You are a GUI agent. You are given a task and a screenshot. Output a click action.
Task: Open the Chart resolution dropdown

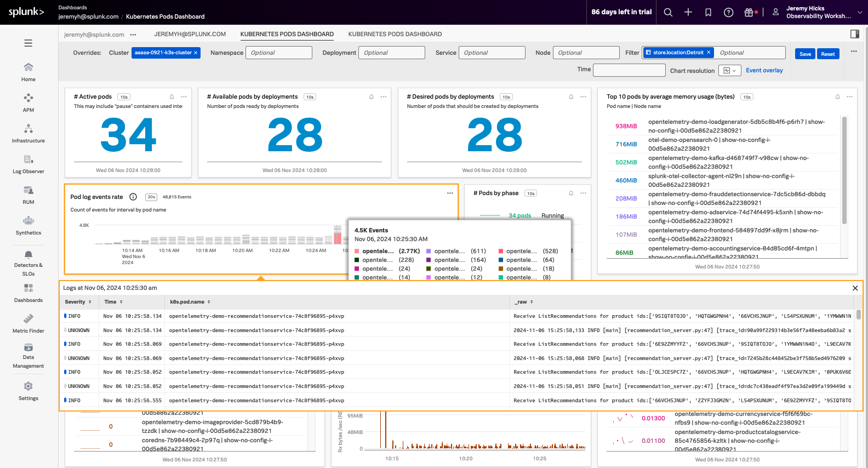(x=729, y=70)
